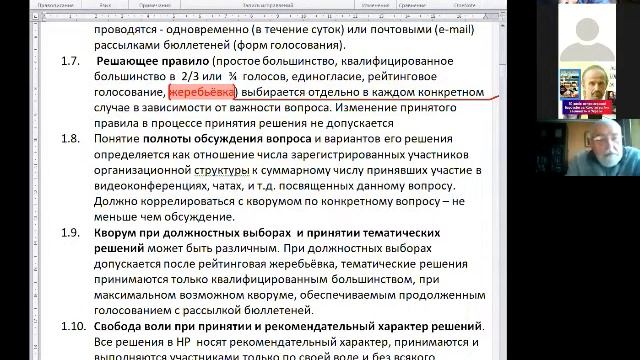Click list number "1.8."

click(70, 139)
